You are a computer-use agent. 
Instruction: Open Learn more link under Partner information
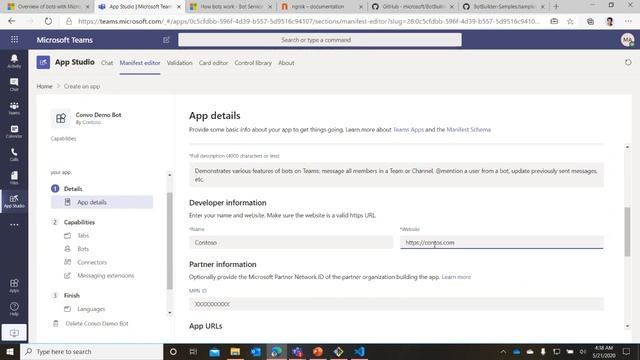[x=456, y=277]
